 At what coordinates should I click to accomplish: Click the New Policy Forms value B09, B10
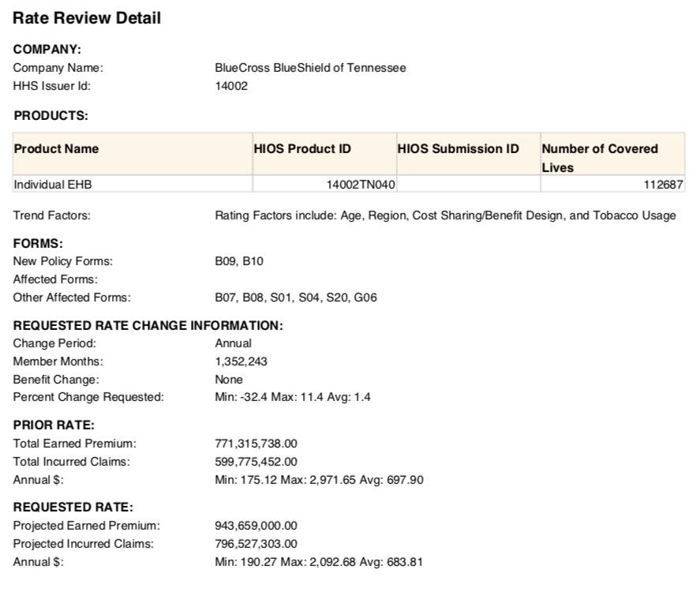[239, 261]
